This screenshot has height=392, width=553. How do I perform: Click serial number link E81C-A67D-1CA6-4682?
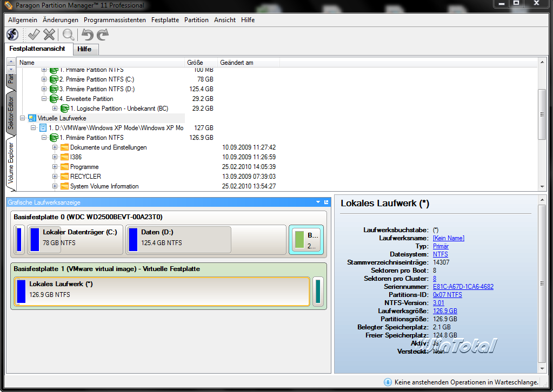tap(463, 287)
